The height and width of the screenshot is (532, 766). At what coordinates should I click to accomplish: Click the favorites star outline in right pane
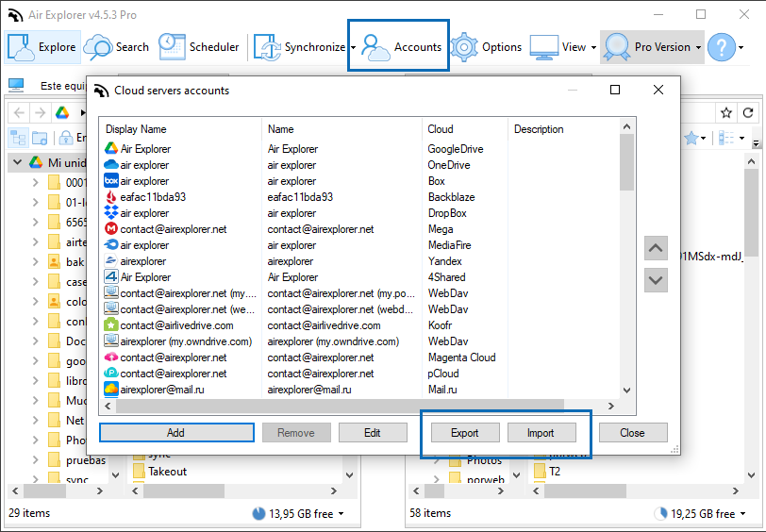coord(726,113)
